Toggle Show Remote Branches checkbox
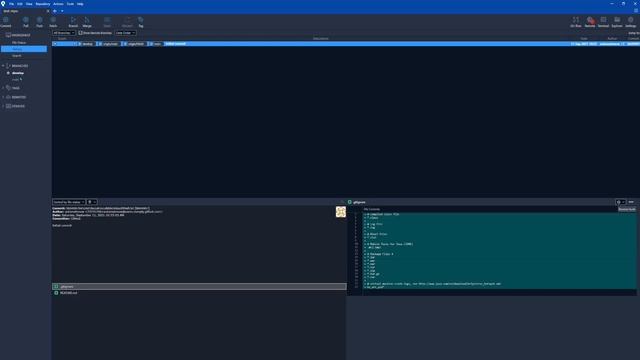Screen dimensions: 640x360 click(80, 33)
